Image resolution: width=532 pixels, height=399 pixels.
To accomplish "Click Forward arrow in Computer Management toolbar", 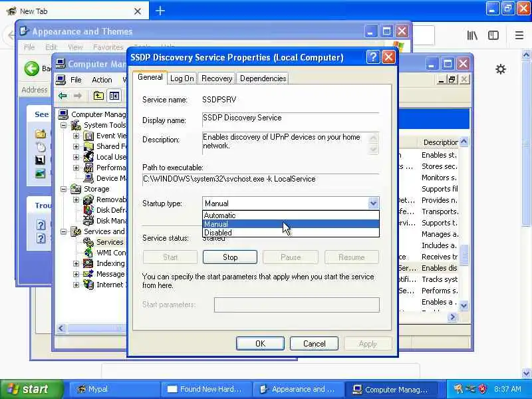I will click(78, 96).
